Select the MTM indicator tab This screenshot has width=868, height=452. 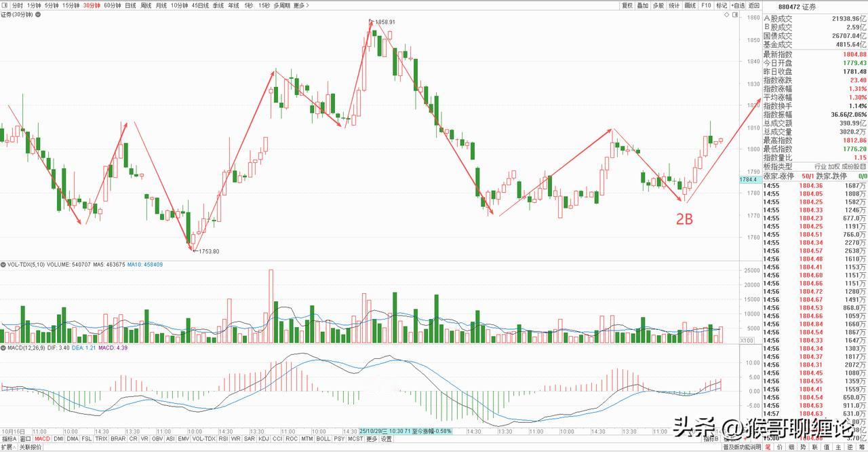[307, 438]
